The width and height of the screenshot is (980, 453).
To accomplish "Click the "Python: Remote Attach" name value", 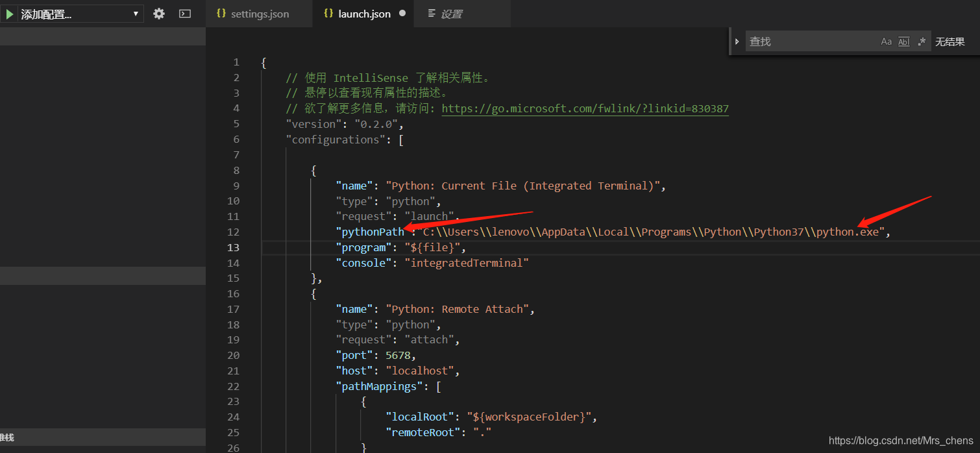I will tap(458, 309).
